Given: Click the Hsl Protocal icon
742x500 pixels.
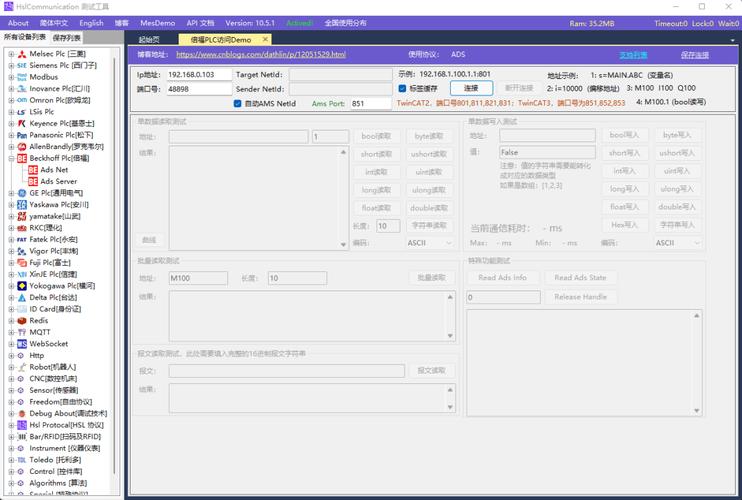Looking at the screenshot, I should [22, 425].
